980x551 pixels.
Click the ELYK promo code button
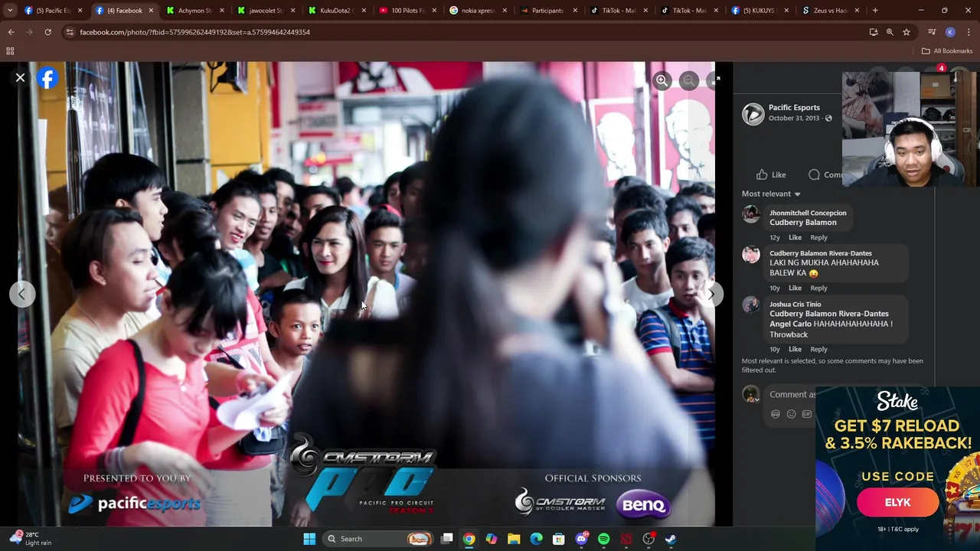pyautogui.click(x=897, y=503)
